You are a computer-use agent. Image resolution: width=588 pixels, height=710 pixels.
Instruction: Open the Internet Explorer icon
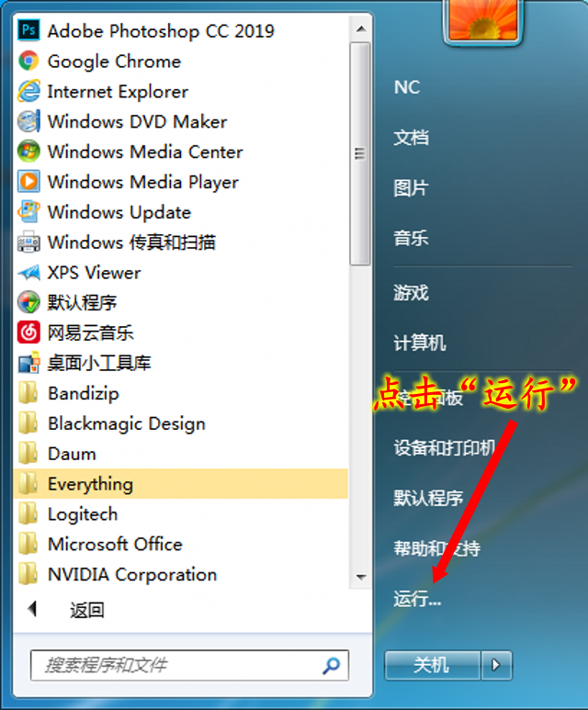(x=28, y=91)
